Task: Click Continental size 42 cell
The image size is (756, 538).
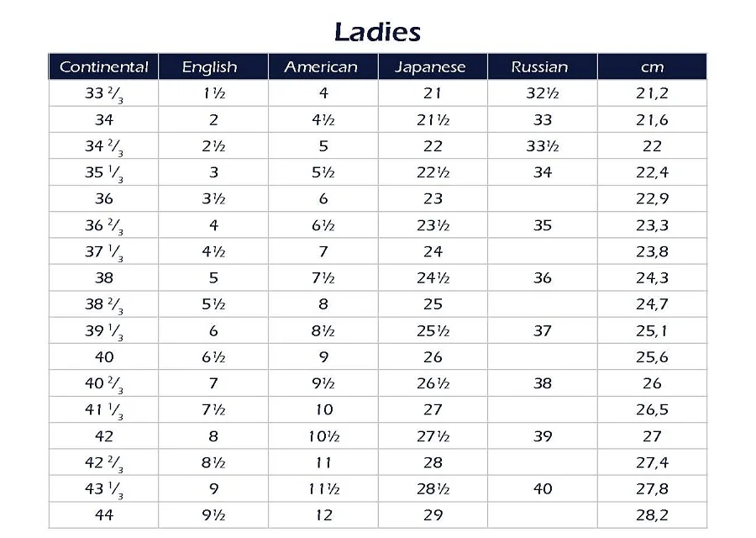Action: click(104, 436)
